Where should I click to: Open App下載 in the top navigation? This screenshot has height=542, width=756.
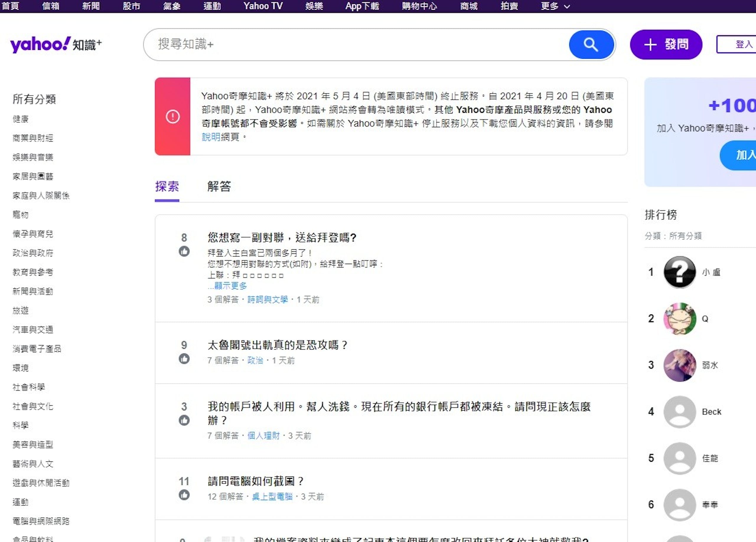362,6
